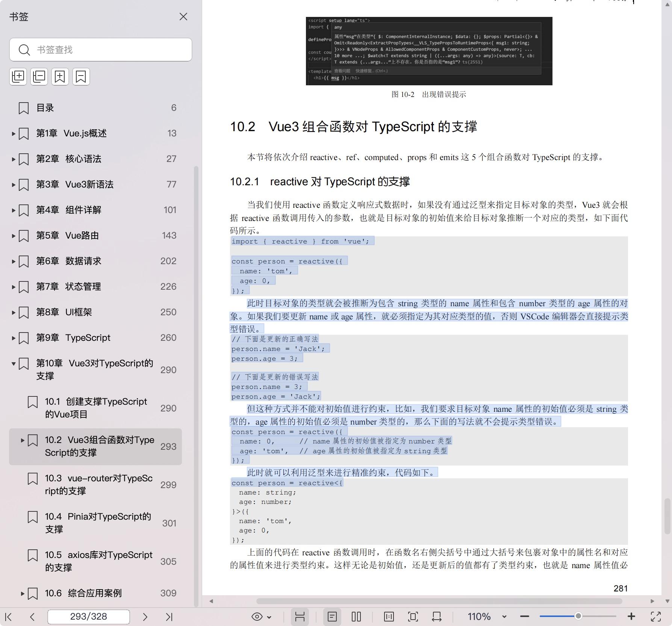Click the 293/328 page number field
The height and width of the screenshot is (626, 672).
tap(89, 617)
